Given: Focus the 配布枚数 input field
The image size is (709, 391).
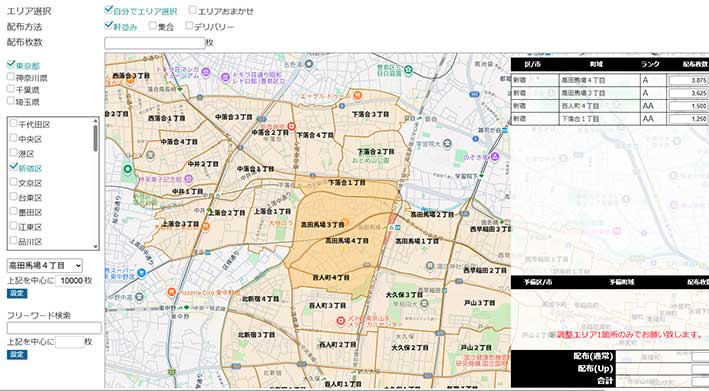Looking at the screenshot, I should 155,43.
